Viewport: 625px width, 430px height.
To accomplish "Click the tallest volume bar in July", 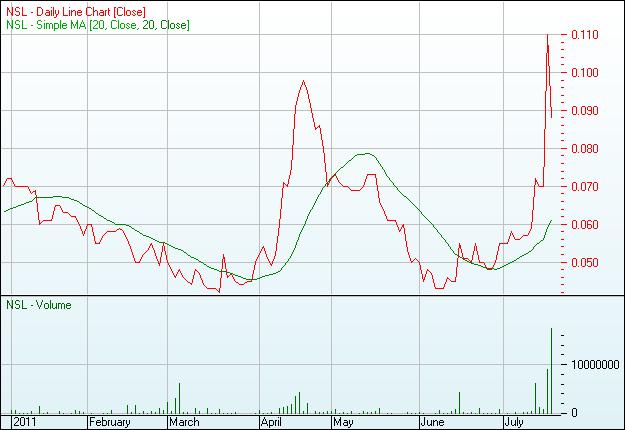I will point(552,370).
